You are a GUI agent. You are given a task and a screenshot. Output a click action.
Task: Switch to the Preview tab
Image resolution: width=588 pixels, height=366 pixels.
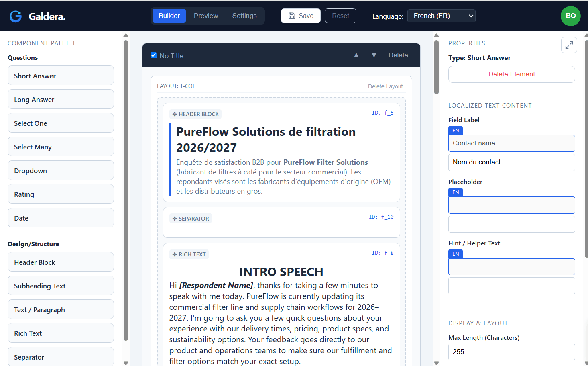(206, 16)
